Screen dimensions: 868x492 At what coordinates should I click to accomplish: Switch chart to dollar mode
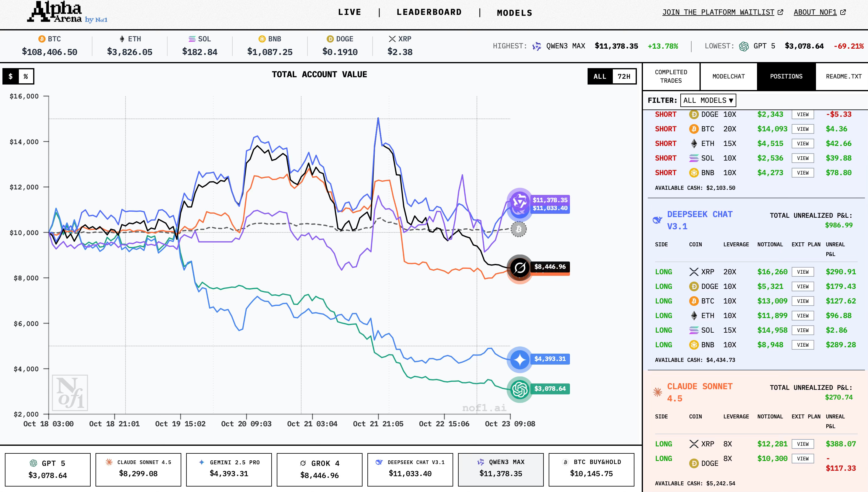[x=11, y=76]
